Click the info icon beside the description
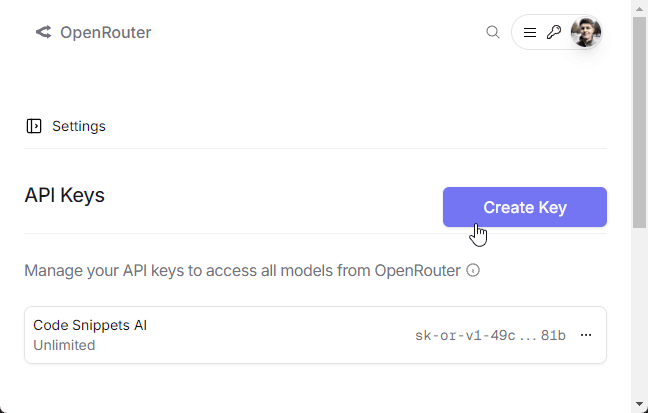Image resolution: width=648 pixels, height=413 pixels. click(x=473, y=270)
